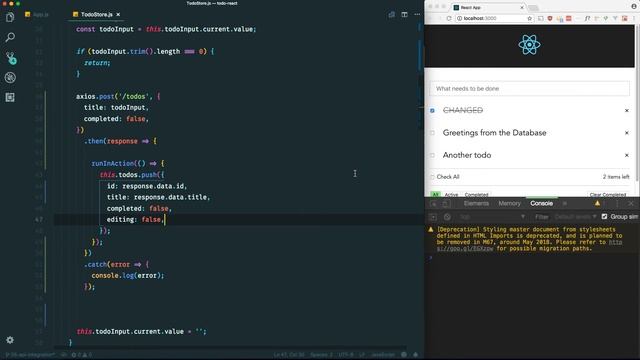The height and width of the screenshot is (360, 640).
Task: Focus the 'What needs to be done' input
Action: [x=529, y=89]
